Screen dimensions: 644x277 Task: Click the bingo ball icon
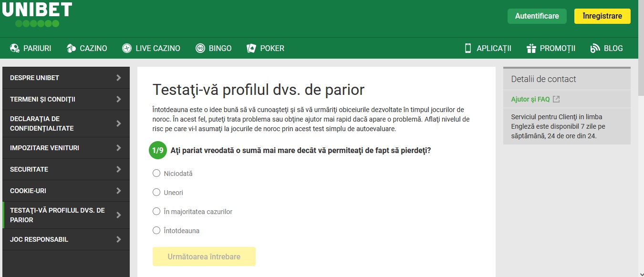(200, 48)
